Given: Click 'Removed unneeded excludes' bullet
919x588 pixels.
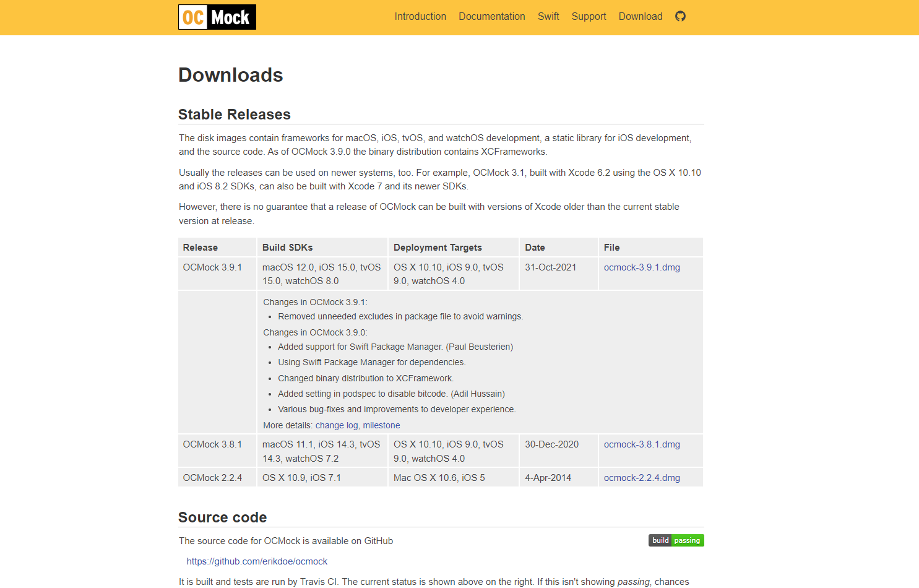Looking at the screenshot, I should [x=400, y=316].
